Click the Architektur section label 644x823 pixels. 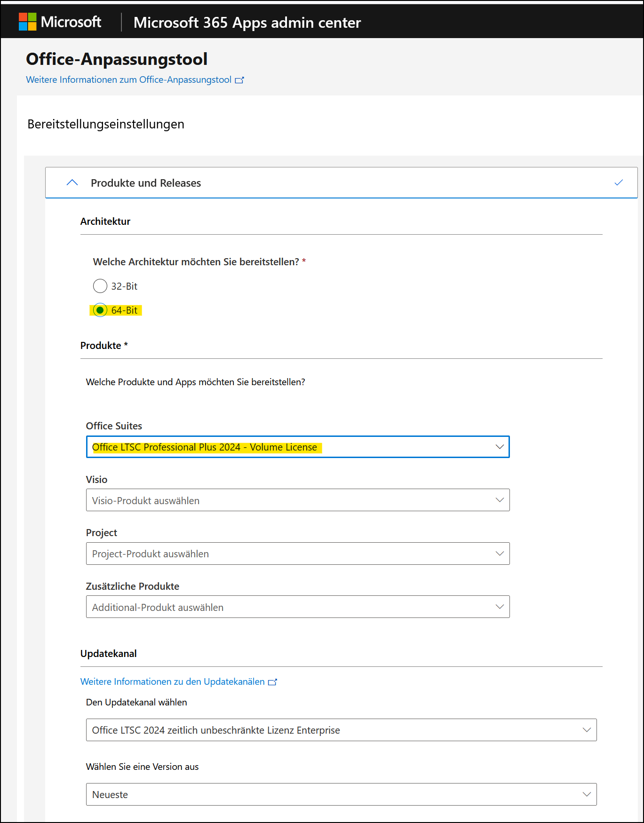105,222
